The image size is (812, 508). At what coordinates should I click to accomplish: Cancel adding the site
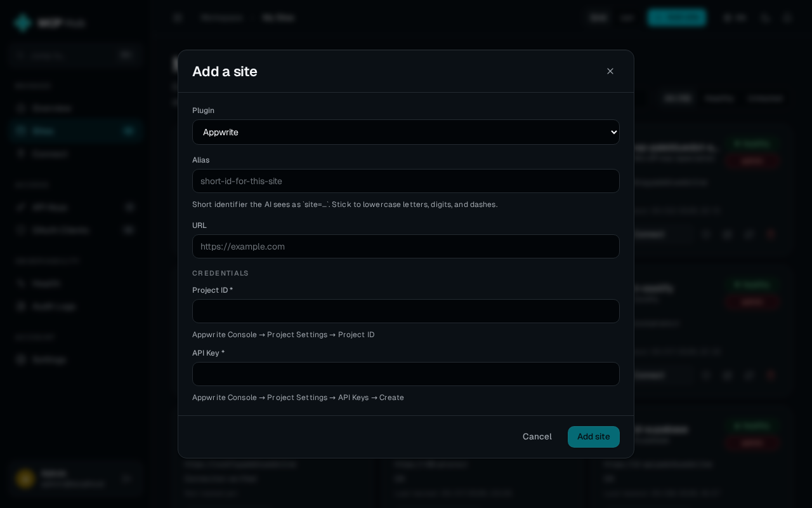537,437
